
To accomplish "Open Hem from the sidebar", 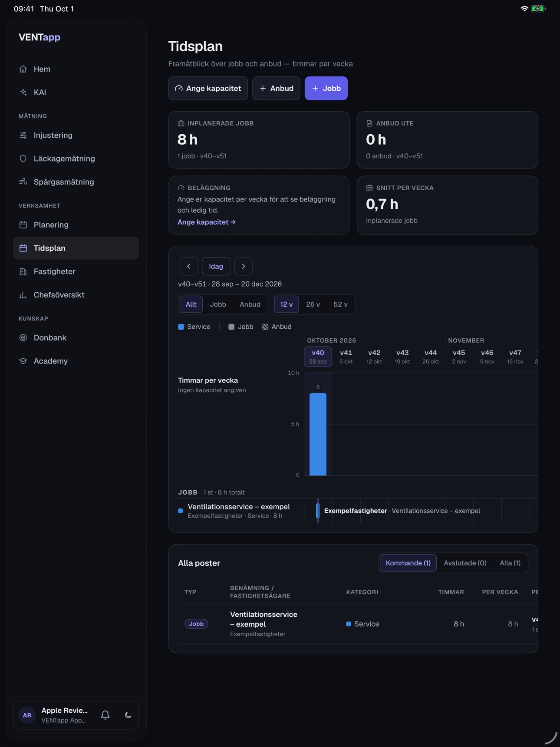I will [x=76, y=69].
